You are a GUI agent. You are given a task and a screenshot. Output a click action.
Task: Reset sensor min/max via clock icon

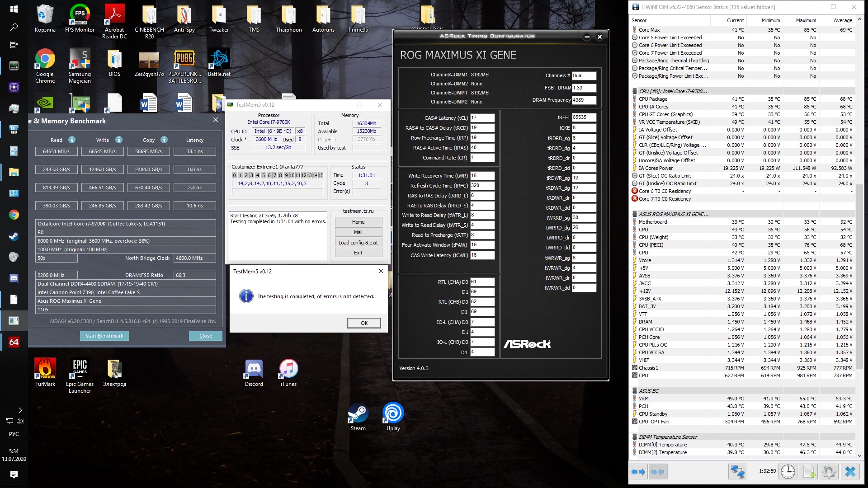click(x=788, y=472)
